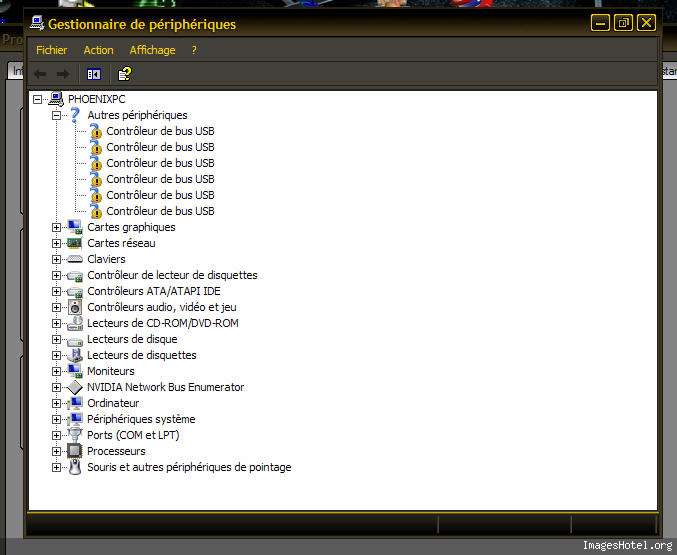Expand NVIDIA Network Bus Enumerator branch
The image size is (677, 555).
coord(56,387)
